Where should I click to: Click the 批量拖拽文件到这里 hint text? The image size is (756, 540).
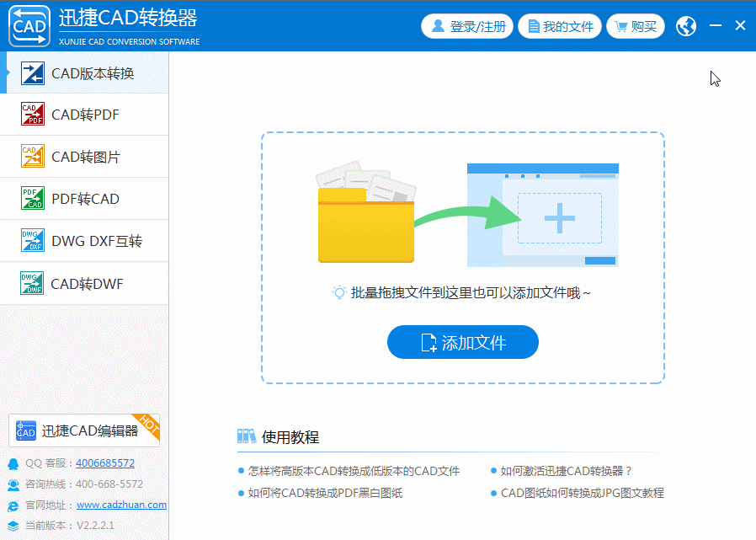pos(471,292)
